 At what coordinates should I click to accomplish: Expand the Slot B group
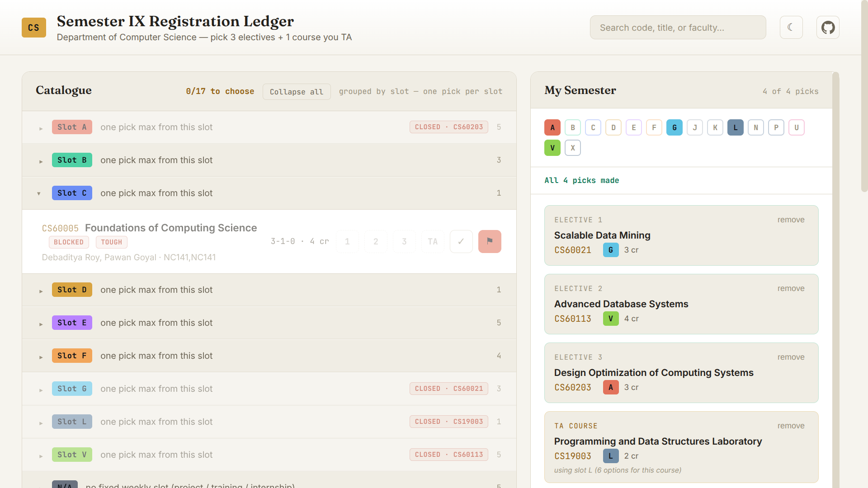[x=269, y=160]
